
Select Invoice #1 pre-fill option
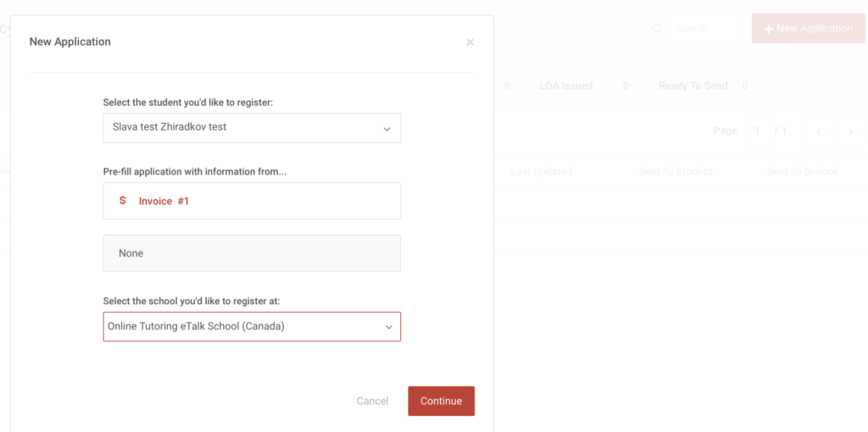coord(252,201)
